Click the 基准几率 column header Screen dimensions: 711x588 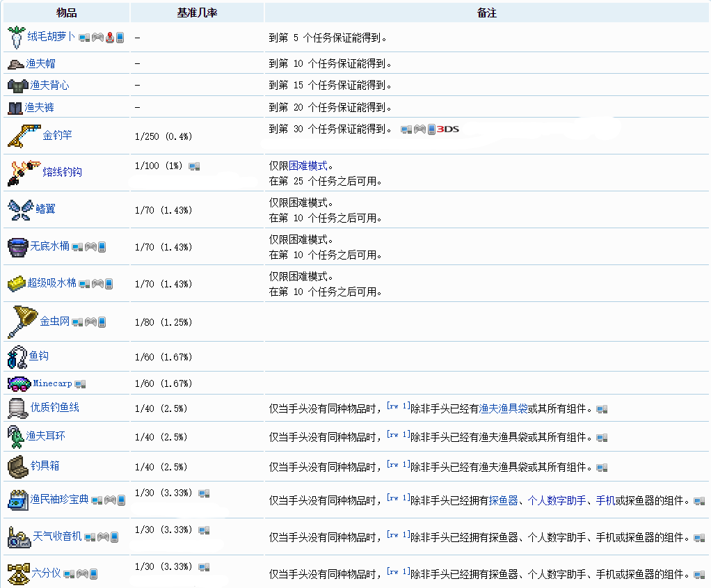197,13
